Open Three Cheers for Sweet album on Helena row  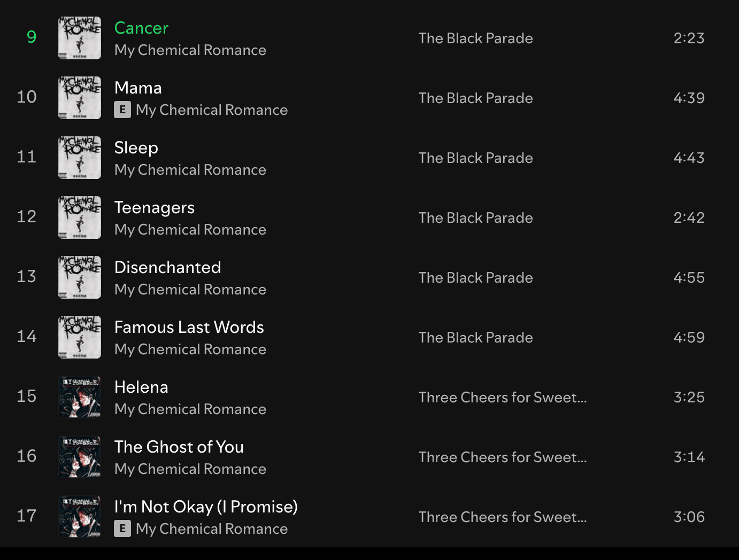click(503, 398)
